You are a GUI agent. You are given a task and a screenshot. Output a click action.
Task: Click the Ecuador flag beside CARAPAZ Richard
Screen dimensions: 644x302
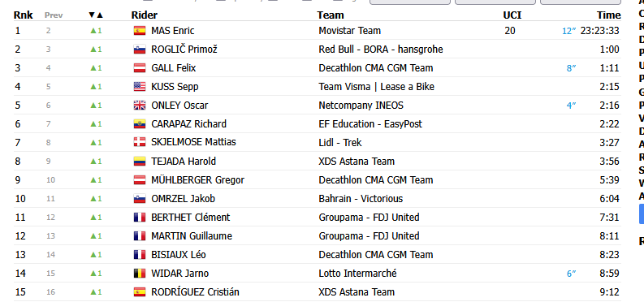pos(140,124)
